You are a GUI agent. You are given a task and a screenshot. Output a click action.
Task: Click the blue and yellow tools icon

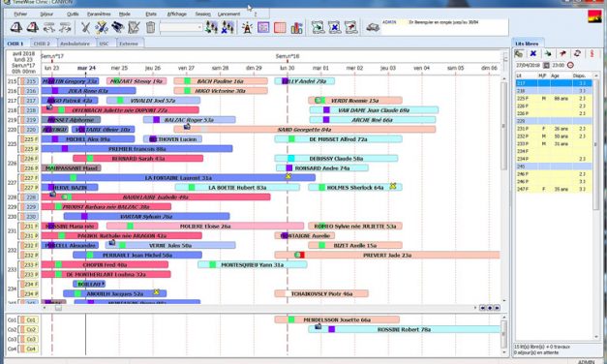point(102,27)
